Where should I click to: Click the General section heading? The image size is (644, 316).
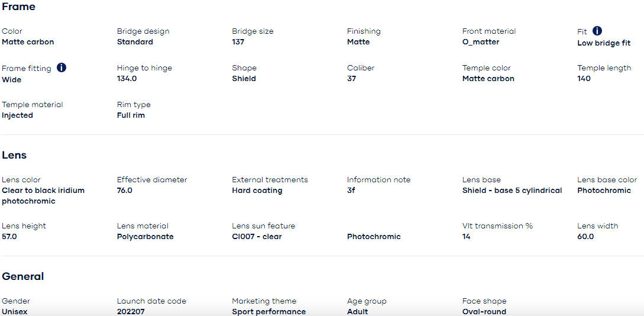[x=23, y=276]
